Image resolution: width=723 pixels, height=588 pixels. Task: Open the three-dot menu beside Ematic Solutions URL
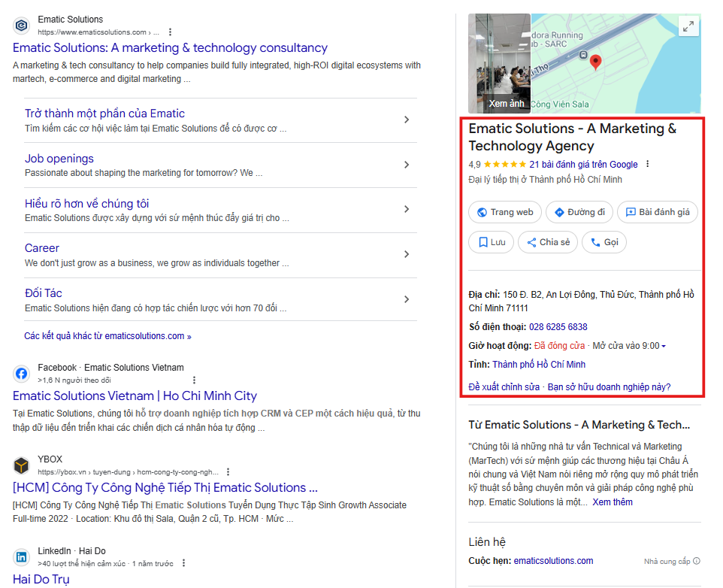(x=171, y=32)
